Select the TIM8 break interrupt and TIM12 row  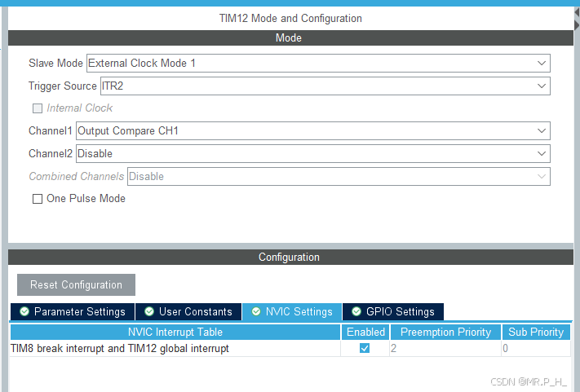pyautogui.click(x=290, y=349)
